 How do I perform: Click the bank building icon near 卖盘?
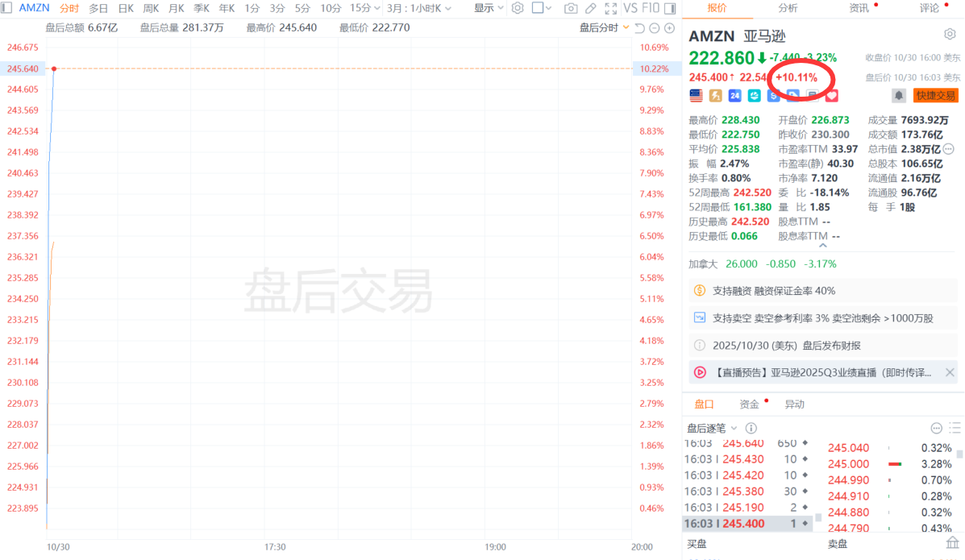click(952, 543)
